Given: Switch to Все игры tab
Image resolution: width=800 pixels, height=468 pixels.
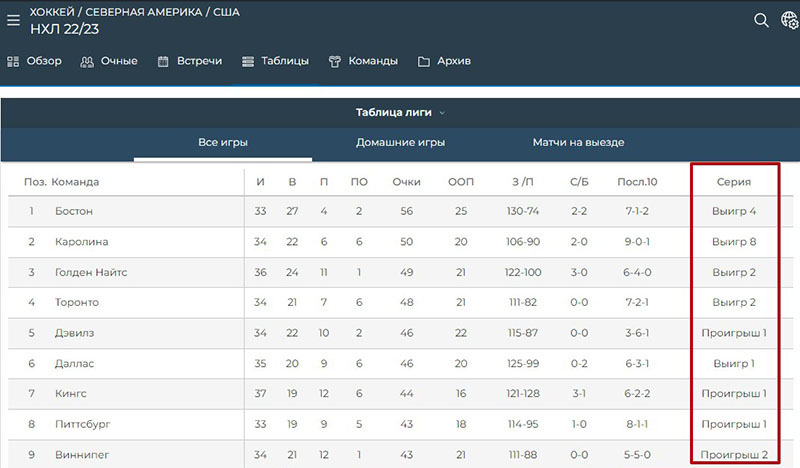Looking at the screenshot, I should (223, 142).
